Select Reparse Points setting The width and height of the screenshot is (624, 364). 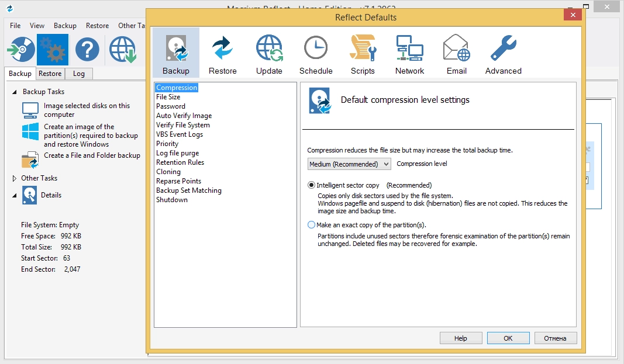tap(178, 181)
